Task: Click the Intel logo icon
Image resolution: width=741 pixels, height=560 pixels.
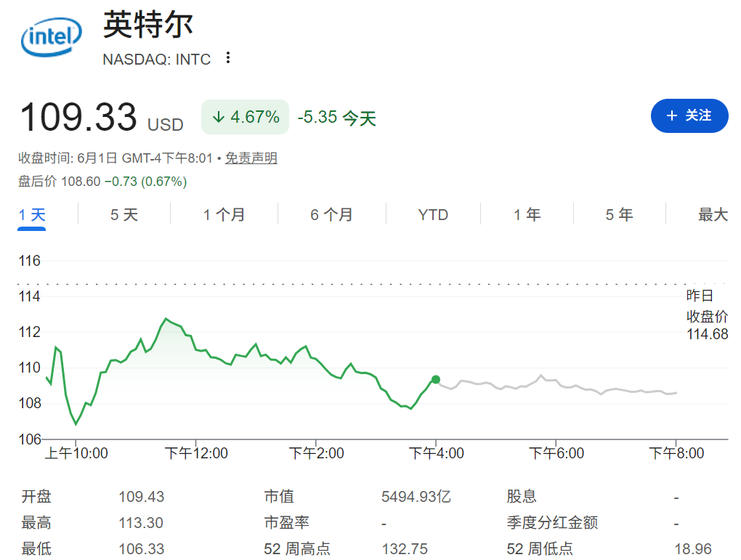Action: pyautogui.click(x=52, y=37)
